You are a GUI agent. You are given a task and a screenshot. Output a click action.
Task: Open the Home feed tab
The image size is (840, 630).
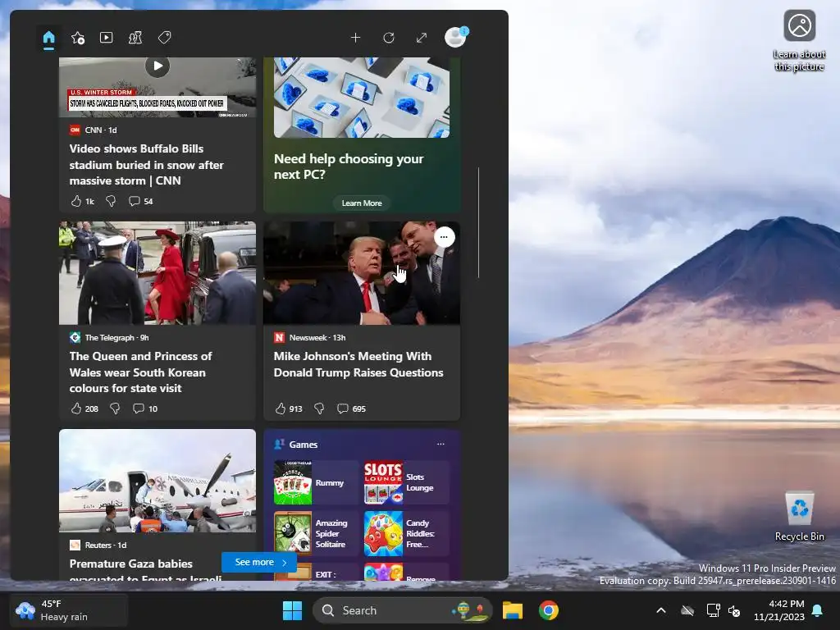point(48,38)
